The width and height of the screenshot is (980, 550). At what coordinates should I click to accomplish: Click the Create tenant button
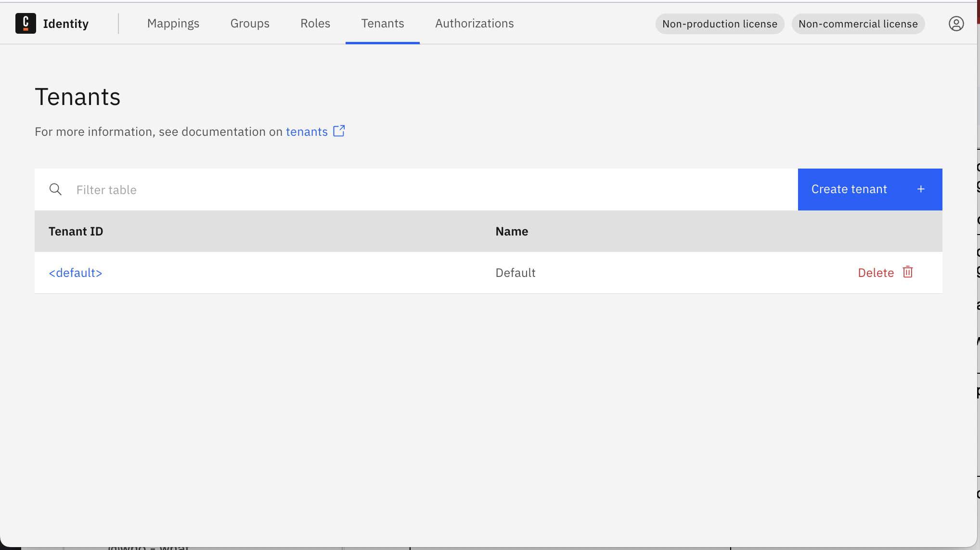coord(849,189)
